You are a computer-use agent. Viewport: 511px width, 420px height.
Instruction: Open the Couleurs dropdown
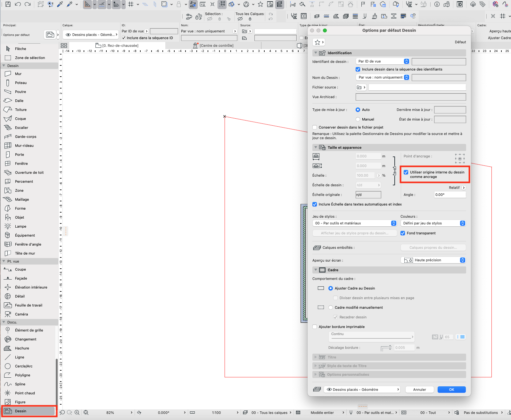(433, 223)
